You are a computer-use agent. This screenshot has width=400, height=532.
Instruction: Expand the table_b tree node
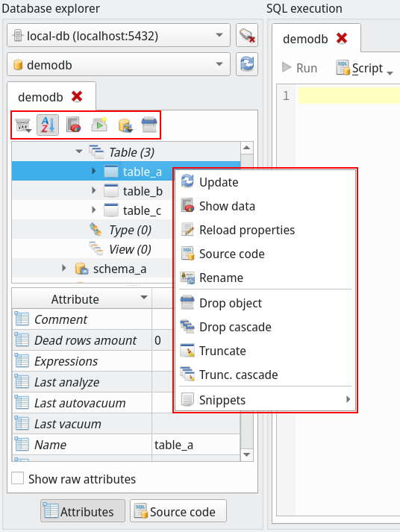tap(93, 191)
